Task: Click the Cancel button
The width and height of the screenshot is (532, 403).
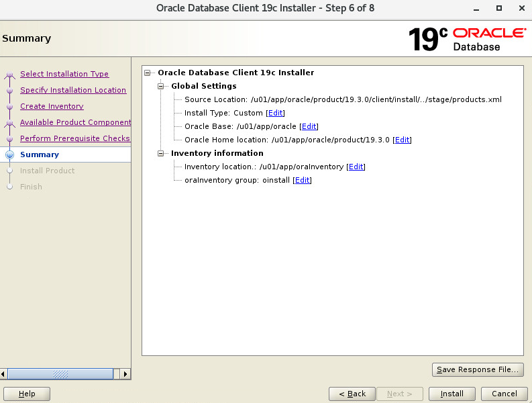Action: [x=504, y=394]
